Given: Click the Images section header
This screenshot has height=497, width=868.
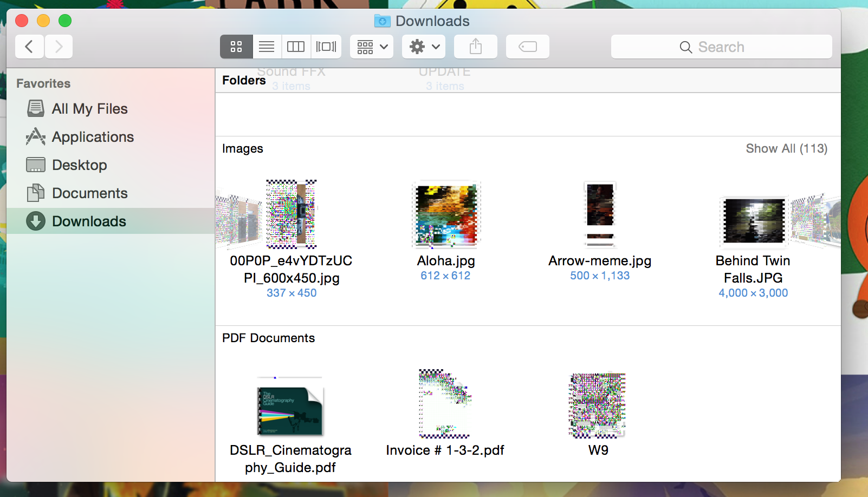Looking at the screenshot, I should [243, 148].
